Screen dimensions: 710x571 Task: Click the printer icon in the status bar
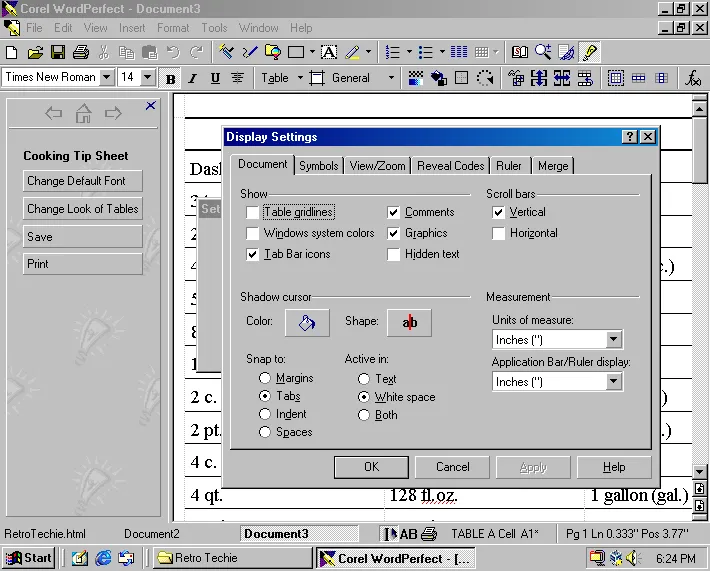coord(429,534)
